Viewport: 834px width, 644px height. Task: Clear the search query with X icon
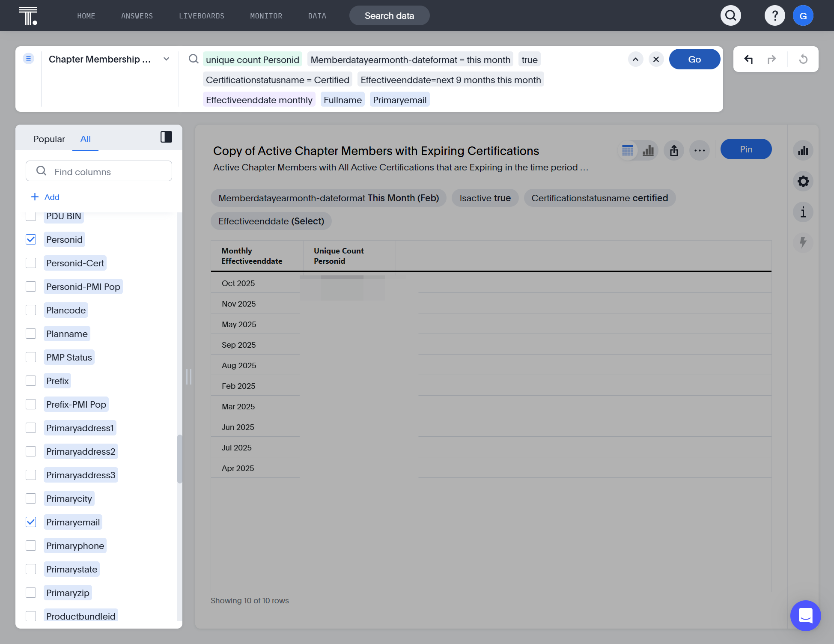tap(656, 59)
